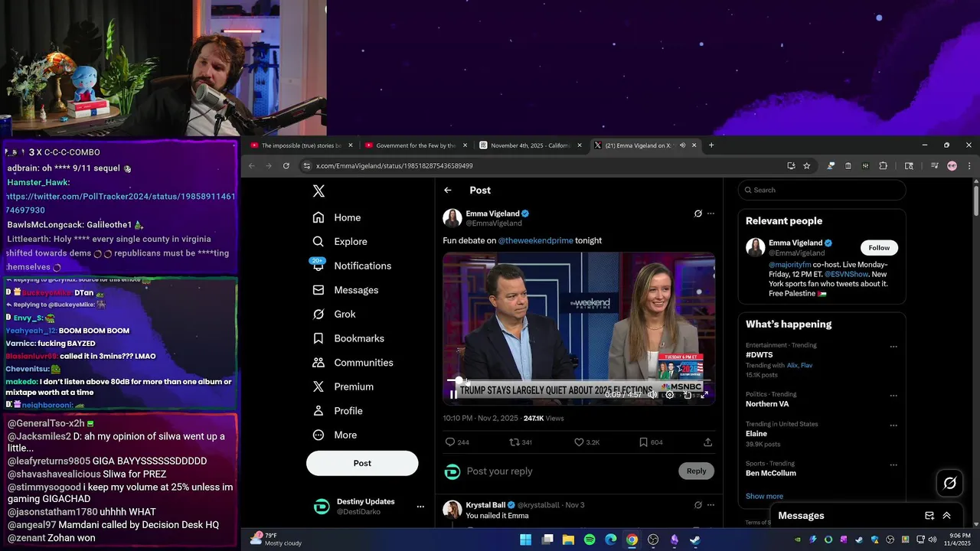
Task: Open Communities in the sidebar
Action: click(x=353, y=363)
